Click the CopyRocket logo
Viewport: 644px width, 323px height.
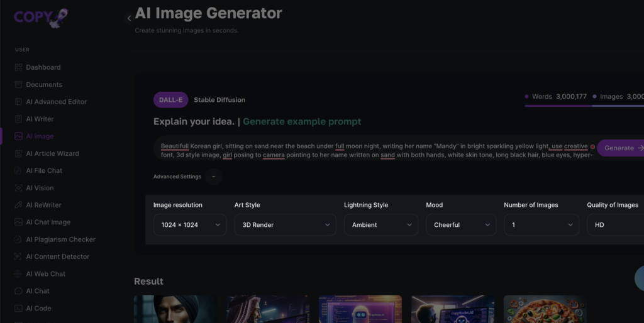[40, 16]
